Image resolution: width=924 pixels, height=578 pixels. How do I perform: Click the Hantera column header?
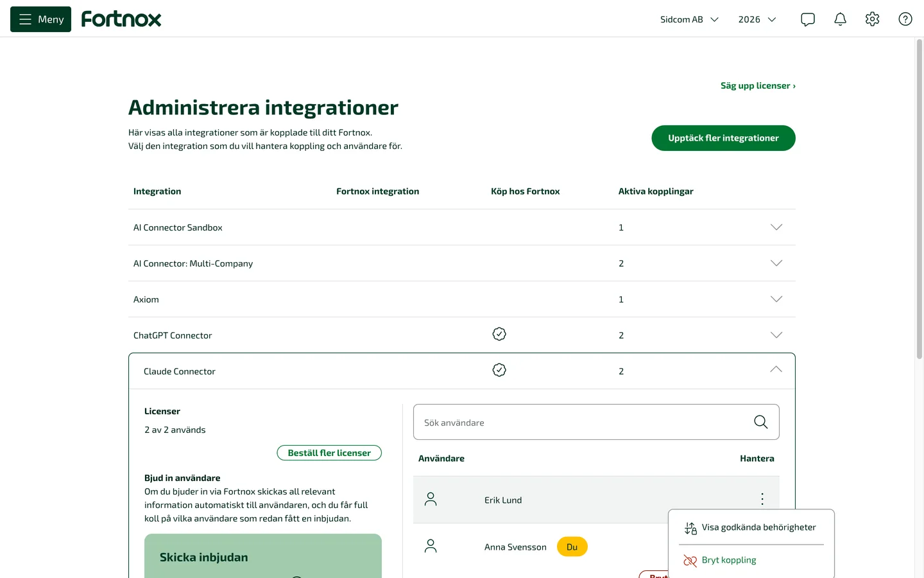[757, 459]
